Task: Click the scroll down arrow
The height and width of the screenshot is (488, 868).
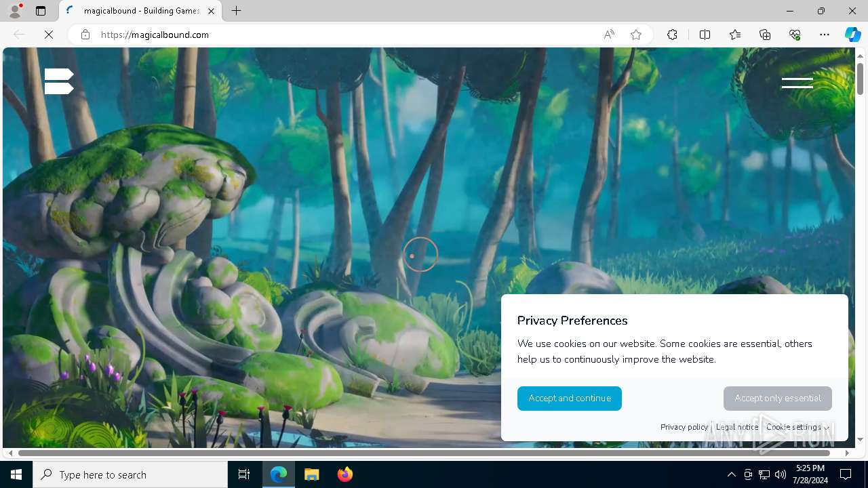Action: pos(860,439)
